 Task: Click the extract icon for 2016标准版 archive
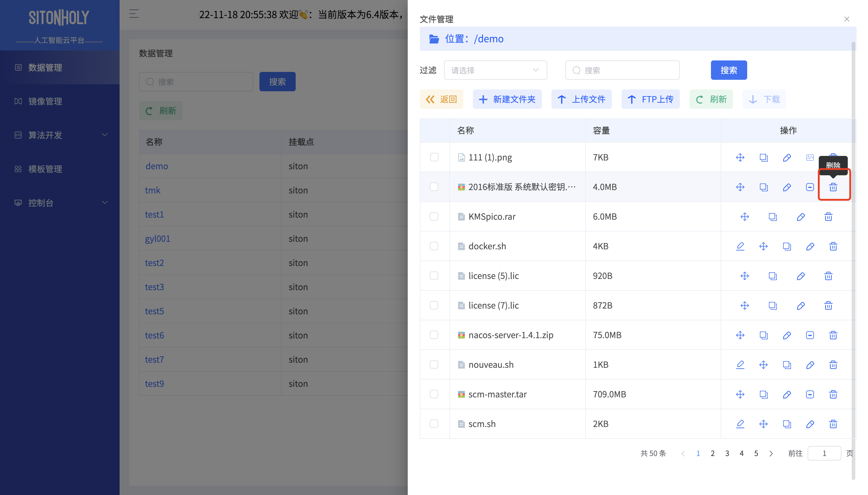click(810, 187)
